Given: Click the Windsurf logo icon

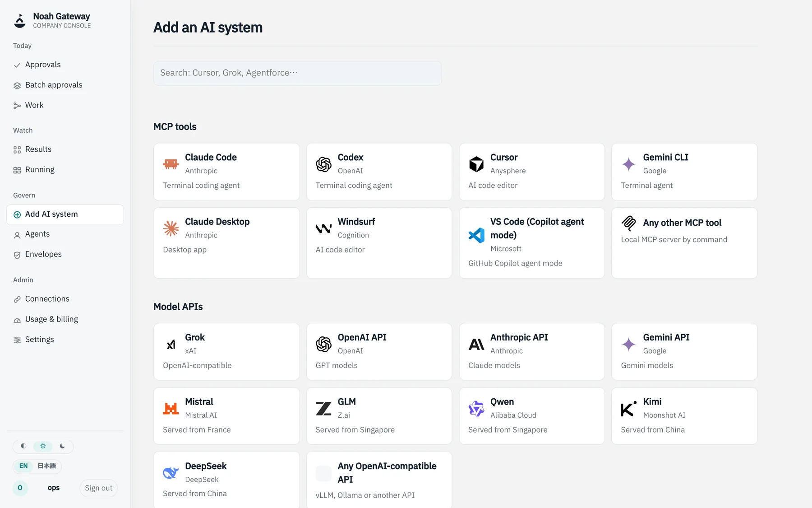Looking at the screenshot, I should [323, 228].
